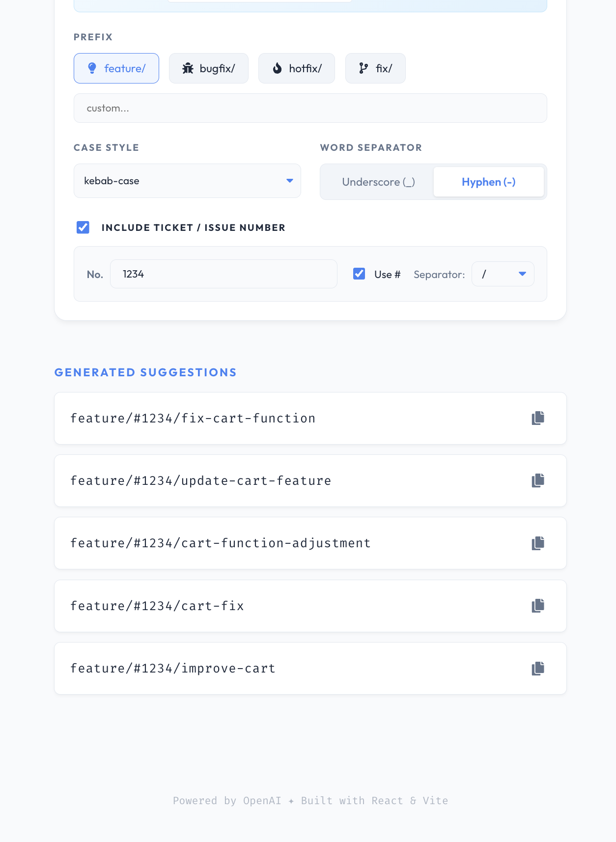The image size is (616, 842).
Task: Uncheck Include Ticket / Issue Number
Action: point(83,227)
